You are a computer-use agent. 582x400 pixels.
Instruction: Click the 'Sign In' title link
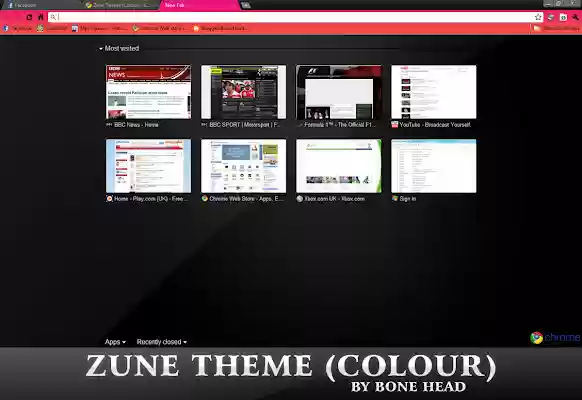408,199
